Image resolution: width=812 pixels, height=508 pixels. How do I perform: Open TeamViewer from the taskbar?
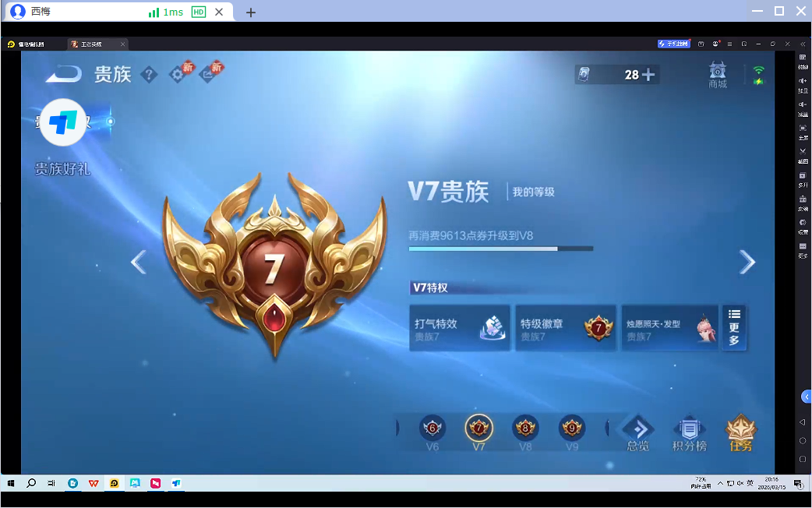point(177,483)
